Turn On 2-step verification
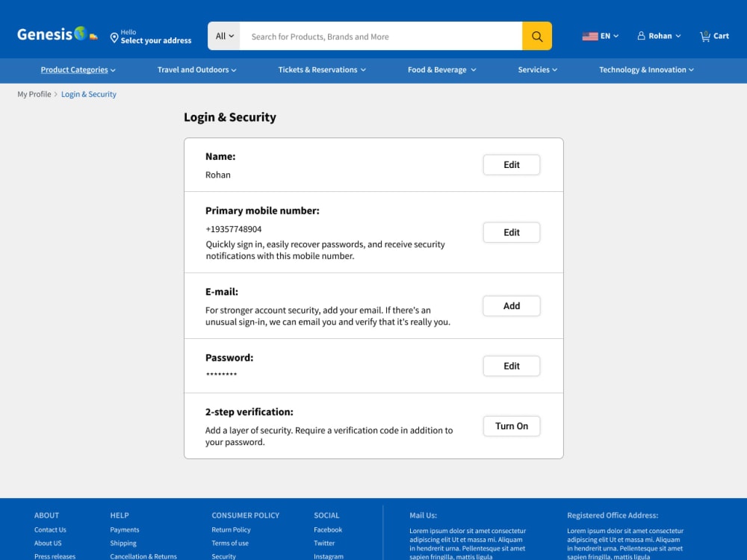Viewport: 747px width, 560px height. click(x=512, y=426)
